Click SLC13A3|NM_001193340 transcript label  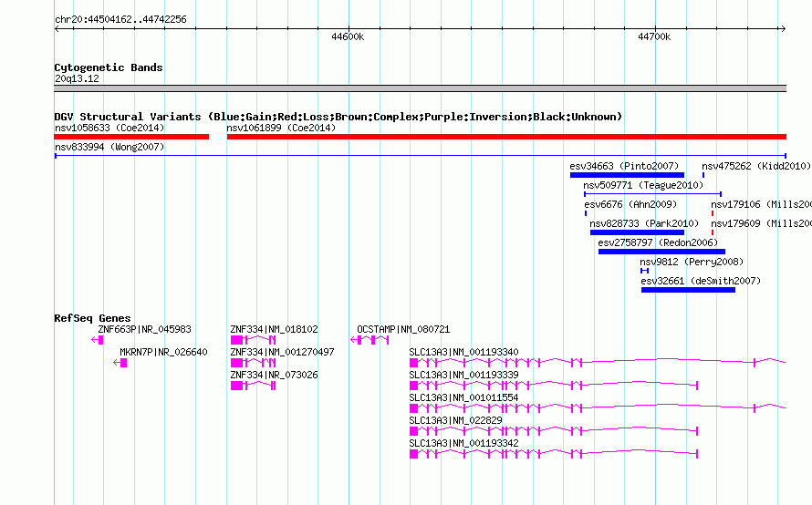click(x=463, y=352)
